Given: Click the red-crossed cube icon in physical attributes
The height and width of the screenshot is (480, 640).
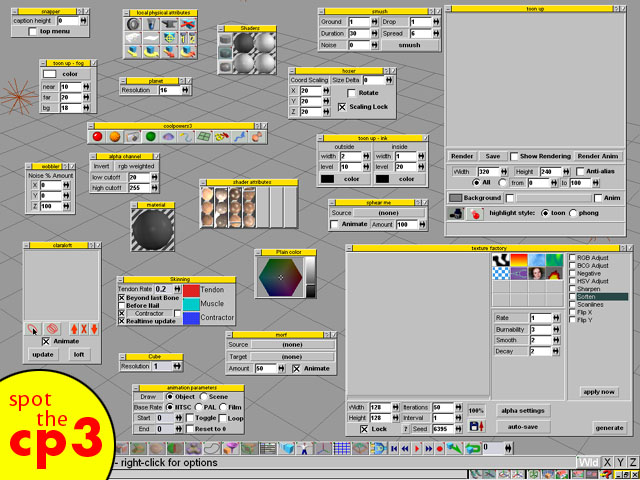Looking at the screenshot, I should point(188,24).
